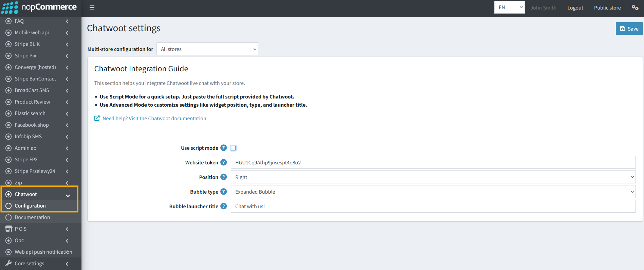Save the Chatwoot settings
644x270 pixels.
click(x=629, y=29)
